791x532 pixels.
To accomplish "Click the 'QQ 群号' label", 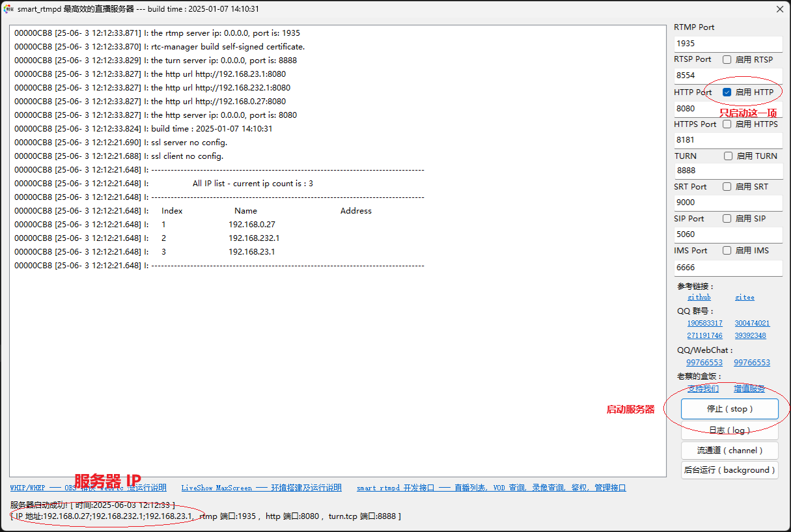I will (695, 311).
